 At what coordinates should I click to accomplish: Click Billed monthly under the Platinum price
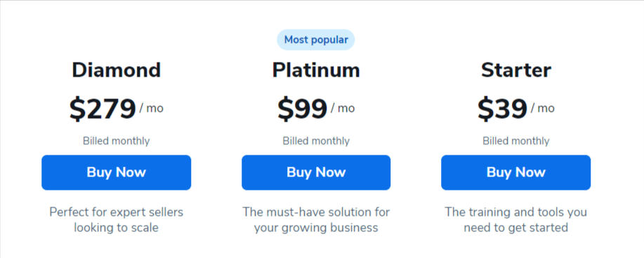click(x=316, y=141)
